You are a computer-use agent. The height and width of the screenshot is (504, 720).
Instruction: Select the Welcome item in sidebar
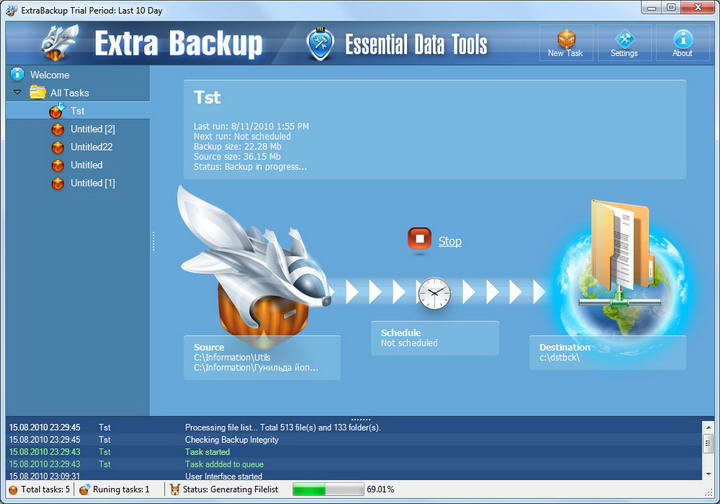(50, 75)
